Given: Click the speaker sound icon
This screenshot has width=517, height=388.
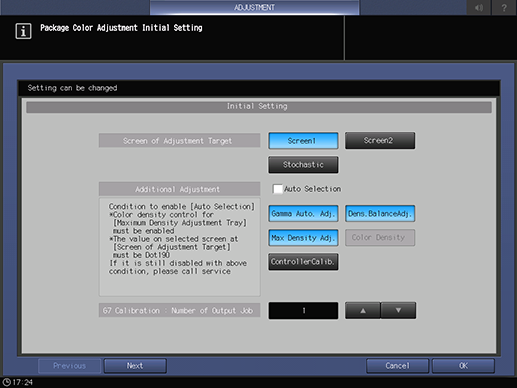Looking at the screenshot, I should [479, 7].
